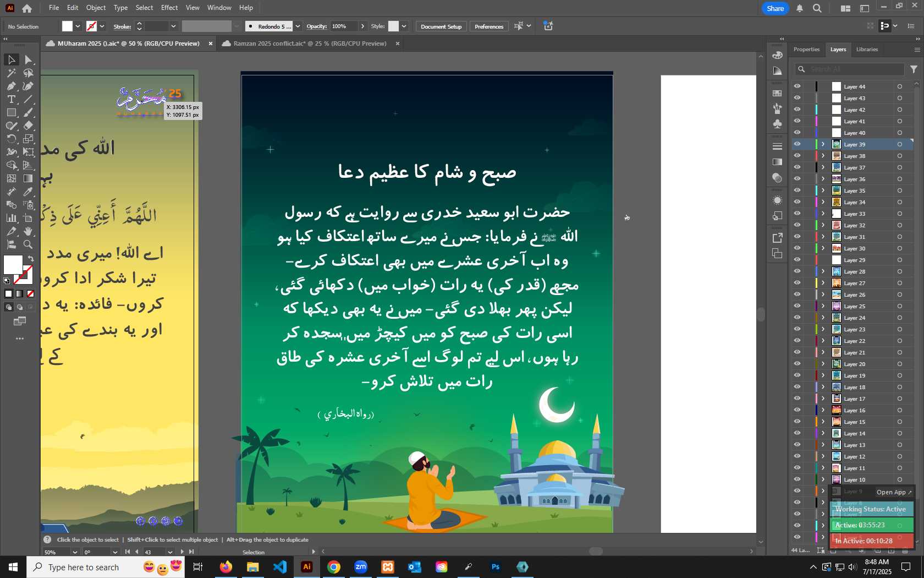Screen dimensions: 924x578
Task: Hide Layer 44 using its eye icon
Action: click(797, 86)
